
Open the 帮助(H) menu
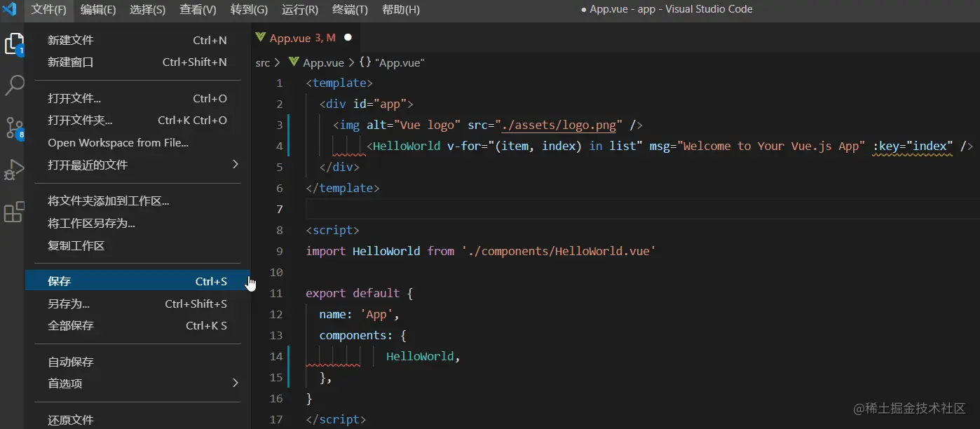[x=400, y=10]
